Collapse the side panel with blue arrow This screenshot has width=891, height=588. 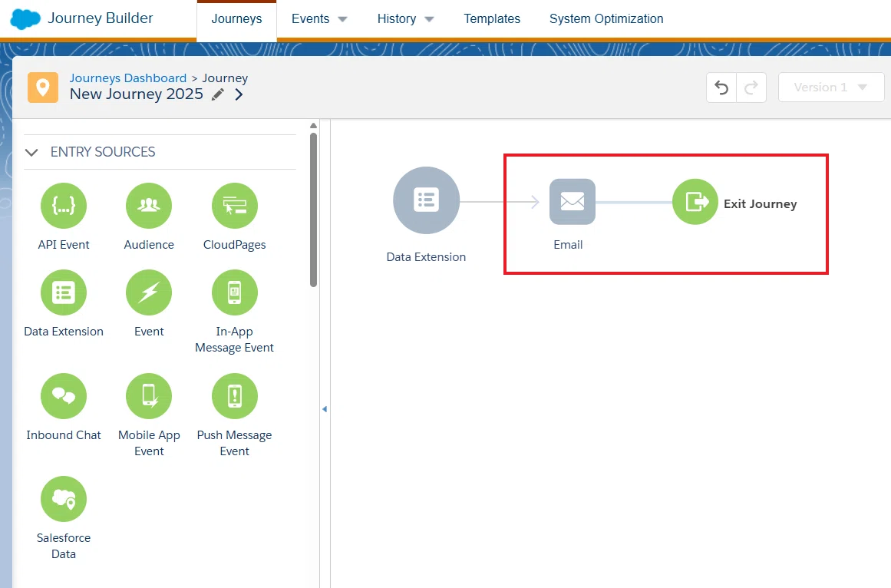click(x=325, y=409)
